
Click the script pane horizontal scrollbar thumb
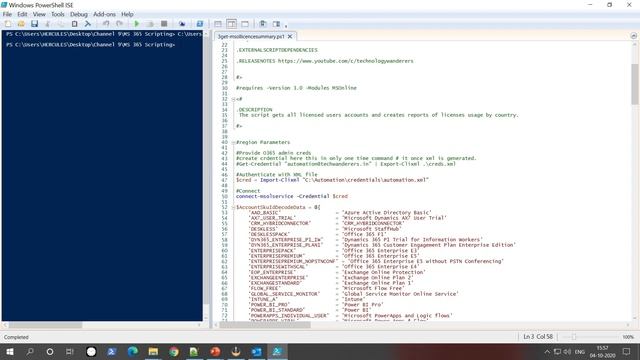point(265,325)
